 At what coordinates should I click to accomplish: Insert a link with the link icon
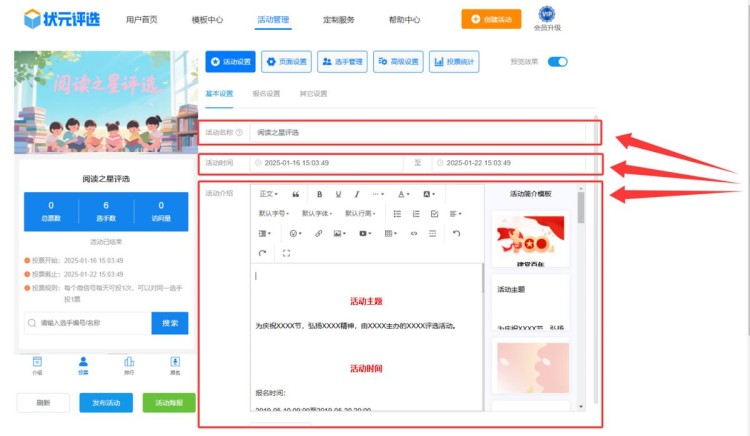319,233
